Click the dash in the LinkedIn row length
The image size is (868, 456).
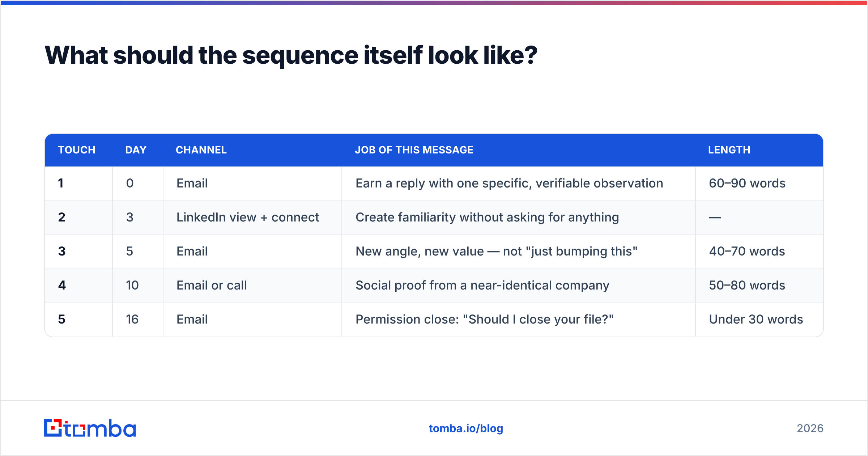[x=715, y=218]
